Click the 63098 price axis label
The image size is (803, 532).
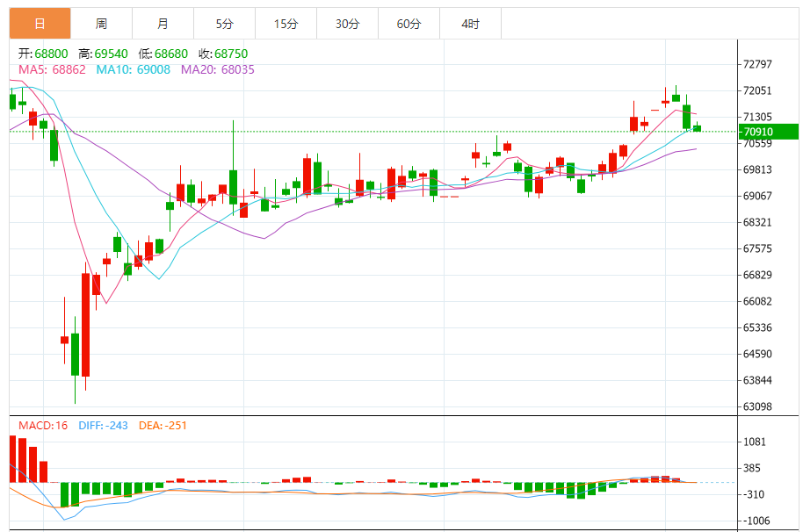[757, 406]
